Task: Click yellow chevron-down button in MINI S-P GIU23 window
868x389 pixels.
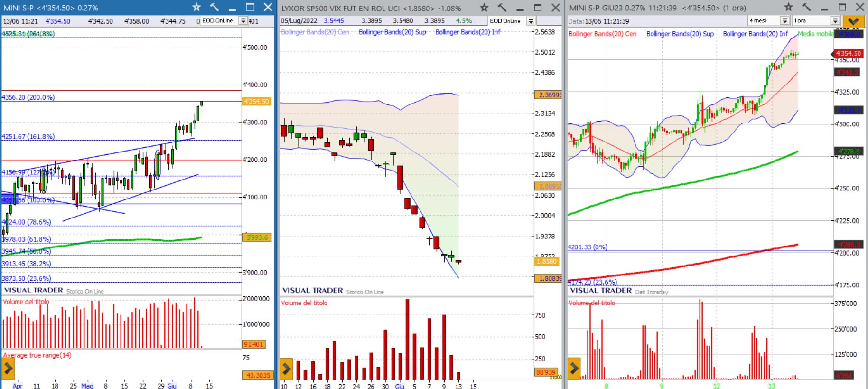Action: click(853, 21)
